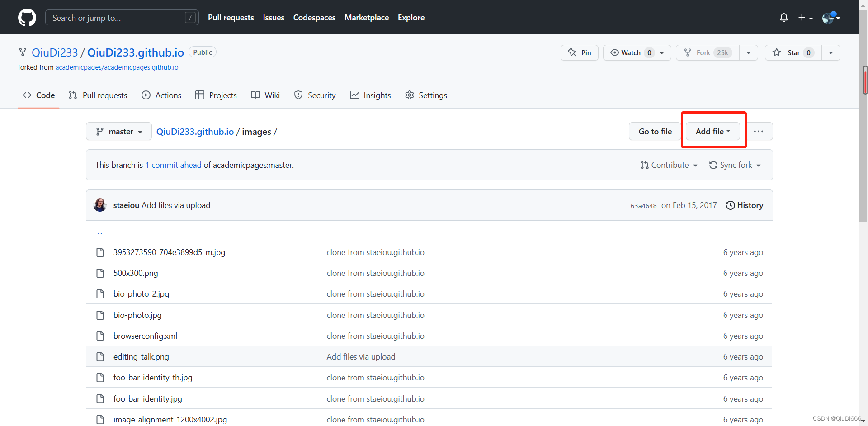Switch to the Actions tab
This screenshot has width=868, height=426.
click(x=161, y=95)
